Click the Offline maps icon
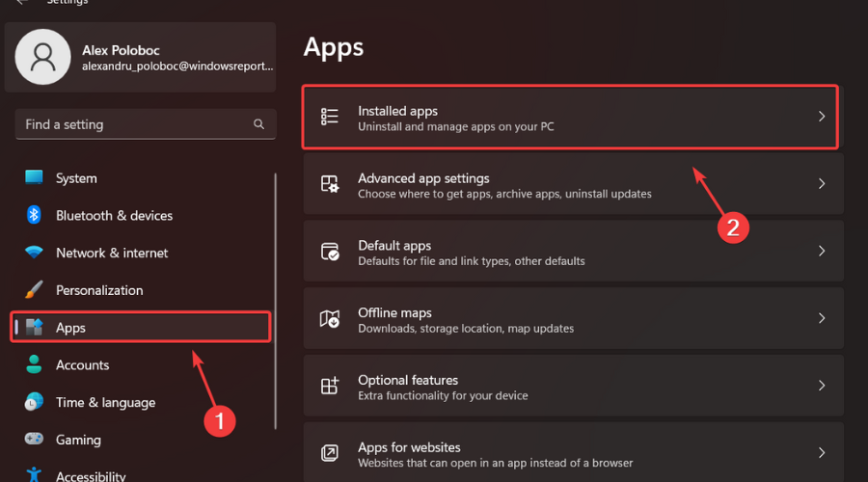This screenshot has height=482, width=868. [x=330, y=319]
